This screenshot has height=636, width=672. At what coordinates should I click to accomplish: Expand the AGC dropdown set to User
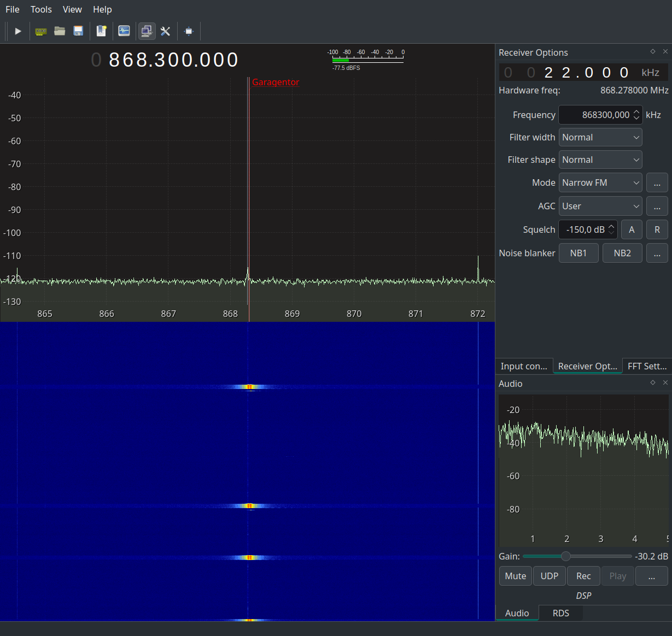click(x=600, y=206)
